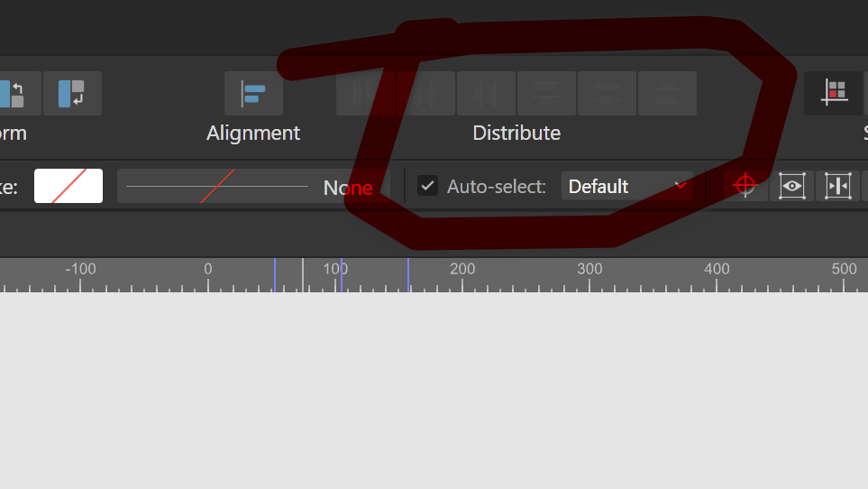Screen dimensions: 868x489
Task: Open the snapping grid icon right of Distribute
Action: (x=834, y=94)
